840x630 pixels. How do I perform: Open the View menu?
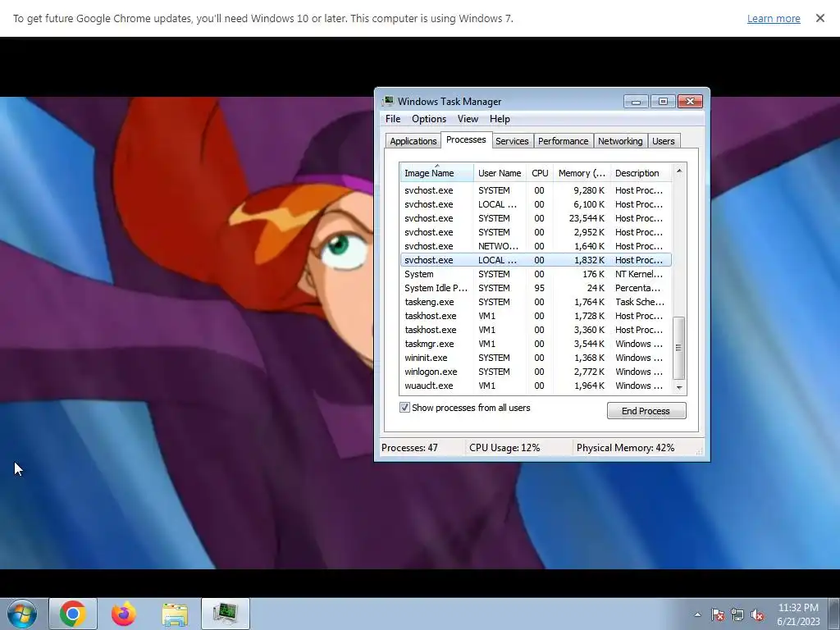[x=468, y=119]
